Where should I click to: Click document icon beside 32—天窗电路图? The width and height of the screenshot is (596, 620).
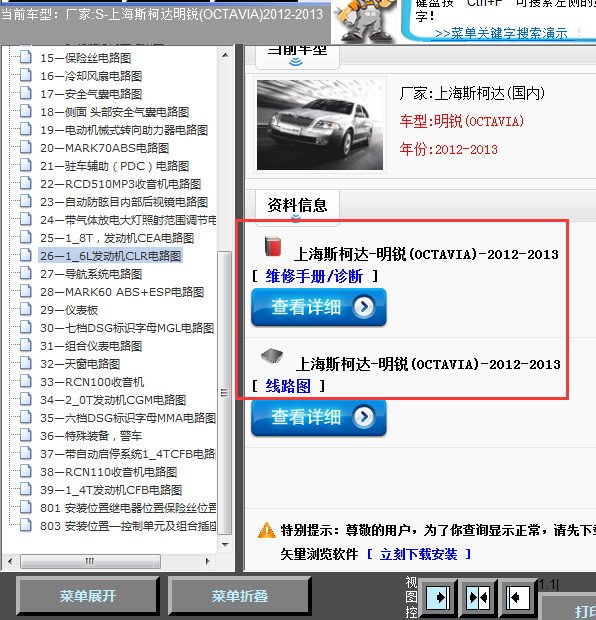(26, 363)
